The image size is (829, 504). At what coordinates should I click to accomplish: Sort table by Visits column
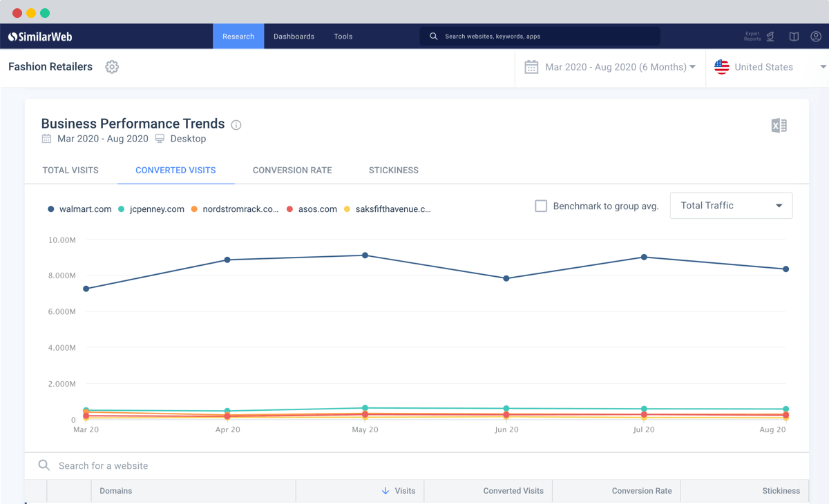point(399,491)
